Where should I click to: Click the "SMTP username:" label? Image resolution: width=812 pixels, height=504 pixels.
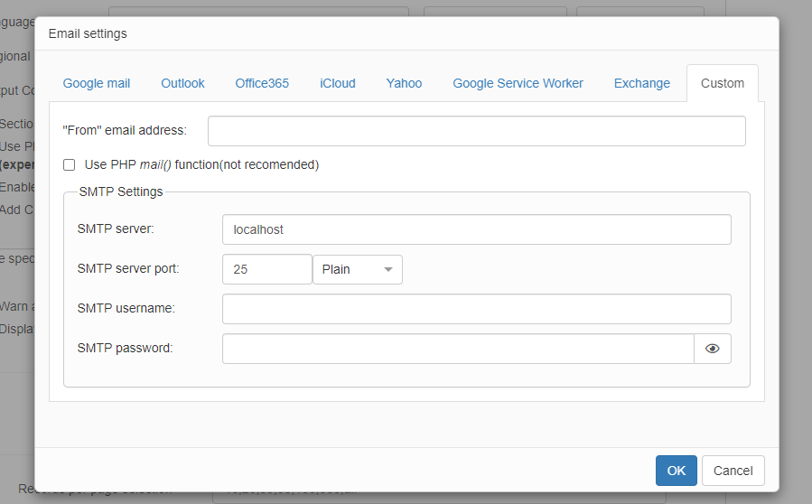pos(126,308)
